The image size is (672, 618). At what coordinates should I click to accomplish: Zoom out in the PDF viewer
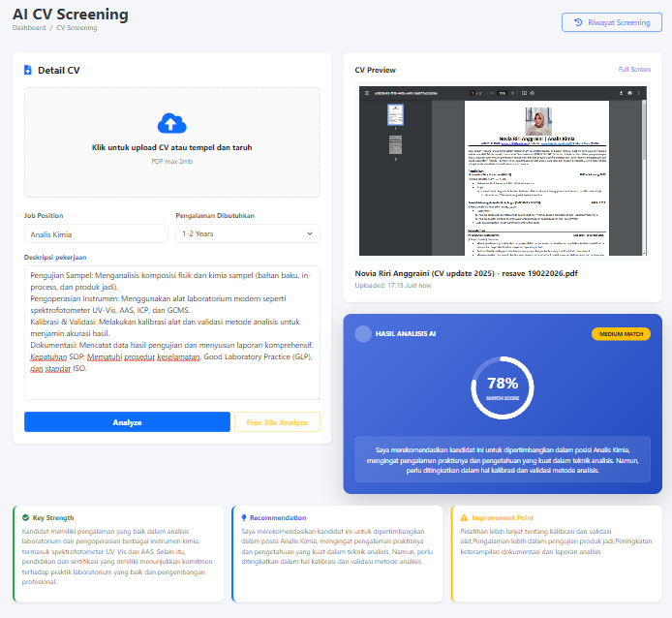492,93
